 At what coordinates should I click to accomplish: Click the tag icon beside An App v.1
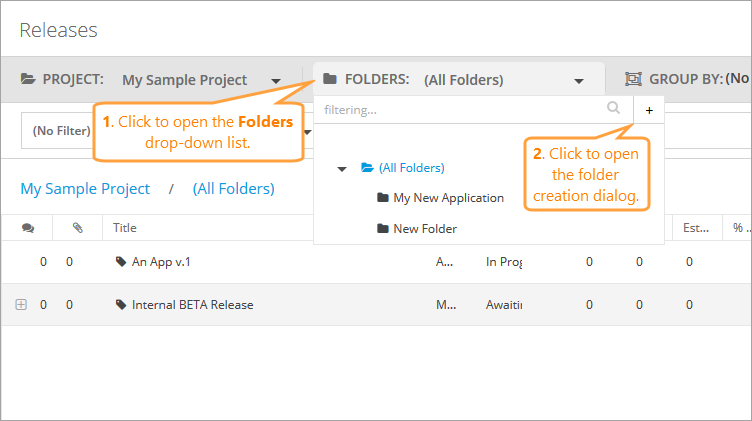click(121, 262)
